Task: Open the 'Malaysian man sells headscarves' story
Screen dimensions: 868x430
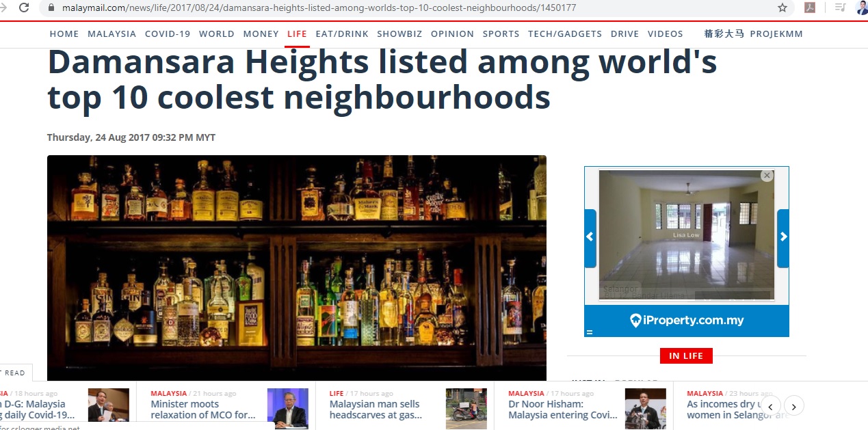Action: 375,409
